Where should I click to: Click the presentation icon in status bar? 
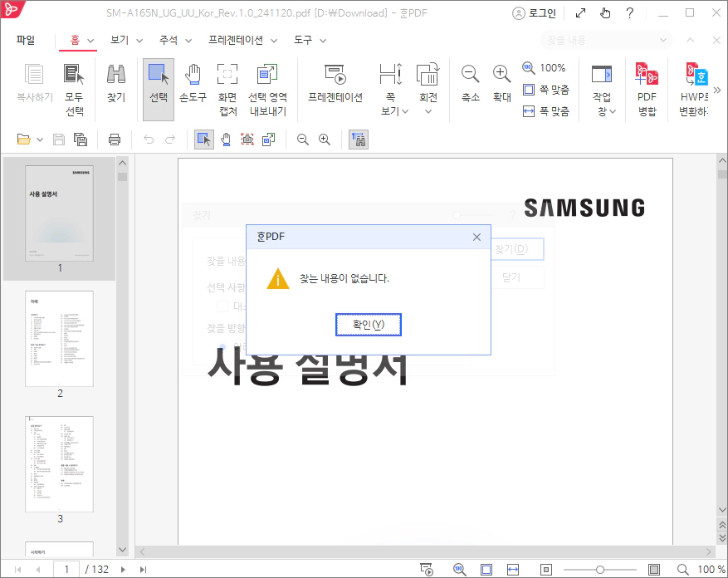(427, 570)
